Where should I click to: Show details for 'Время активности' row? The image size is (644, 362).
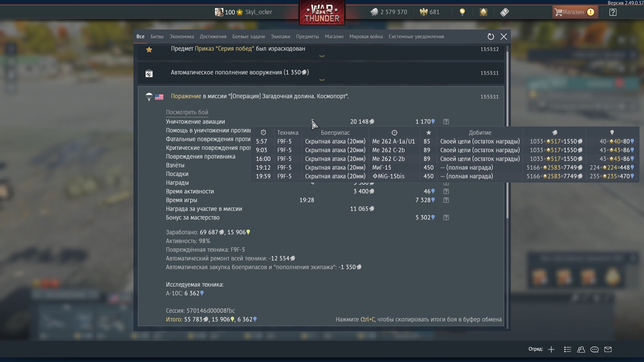[x=446, y=191]
